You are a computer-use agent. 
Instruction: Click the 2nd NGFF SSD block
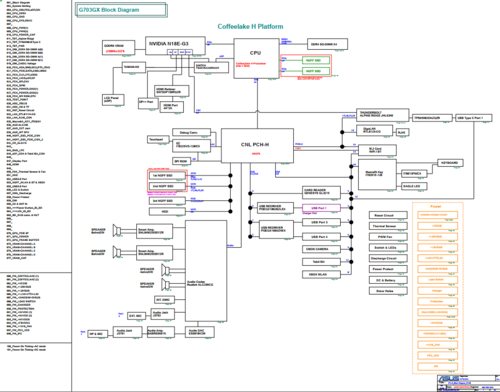(167, 186)
